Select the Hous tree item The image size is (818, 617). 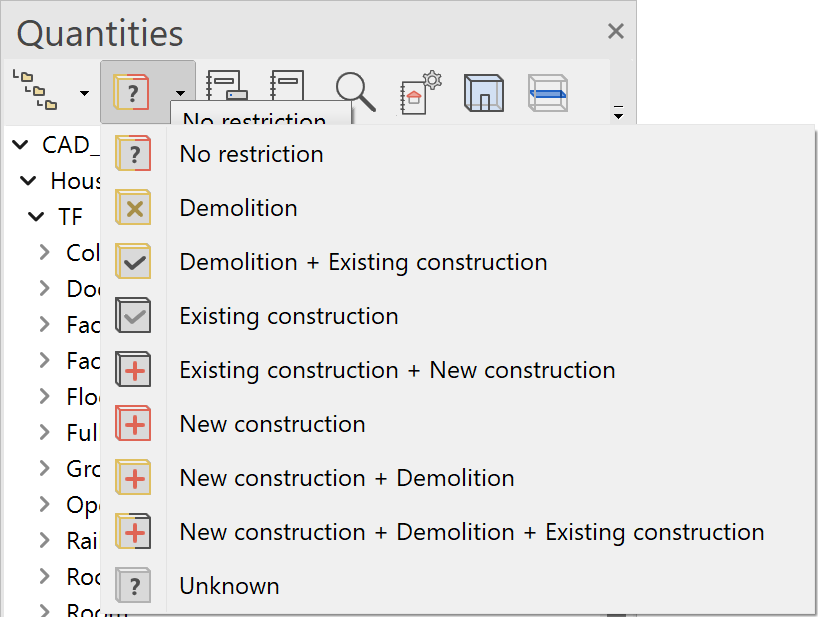coord(75,181)
